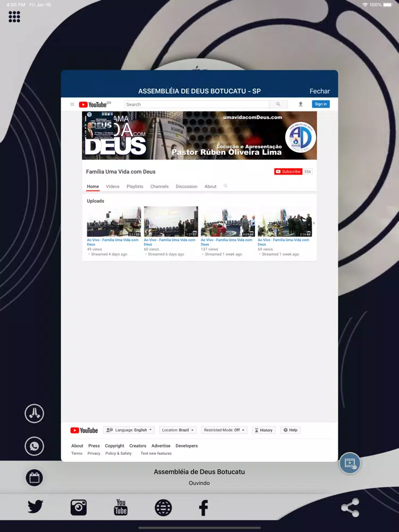Open Ao Vivo video streamed 4 days ago

point(113,242)
